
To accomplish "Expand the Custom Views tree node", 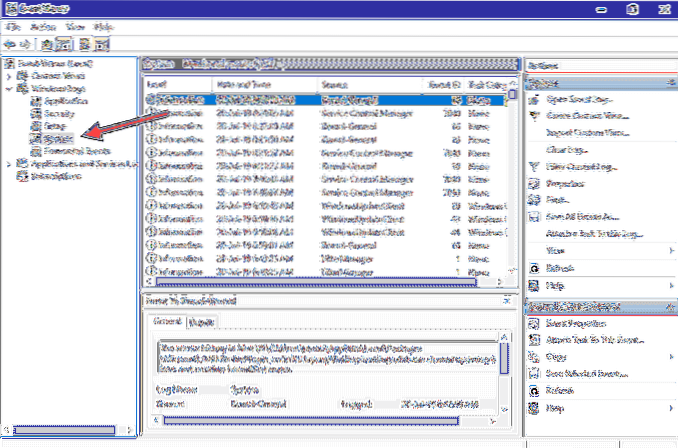I will [10, 75].
